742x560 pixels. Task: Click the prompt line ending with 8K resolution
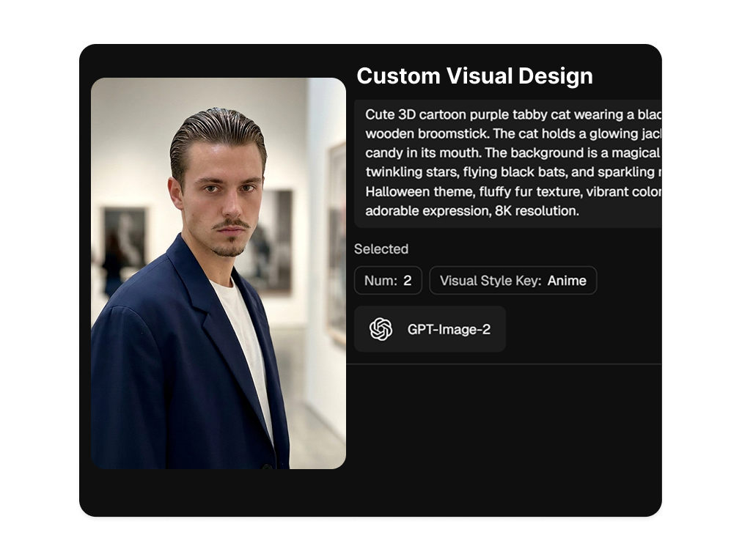pos(471,210)
